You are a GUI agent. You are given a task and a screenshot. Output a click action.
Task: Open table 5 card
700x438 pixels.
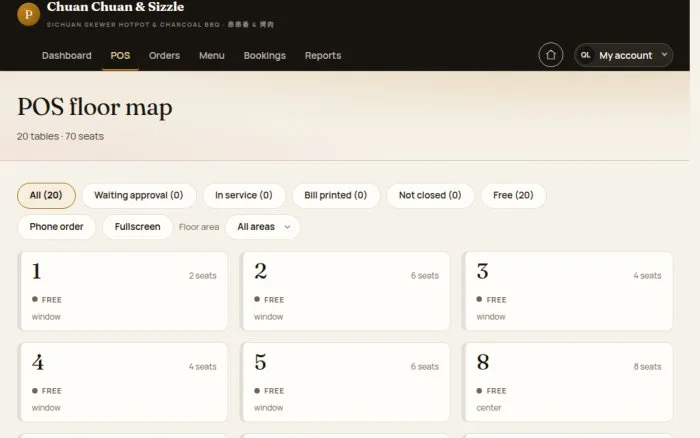coord(345,382)
